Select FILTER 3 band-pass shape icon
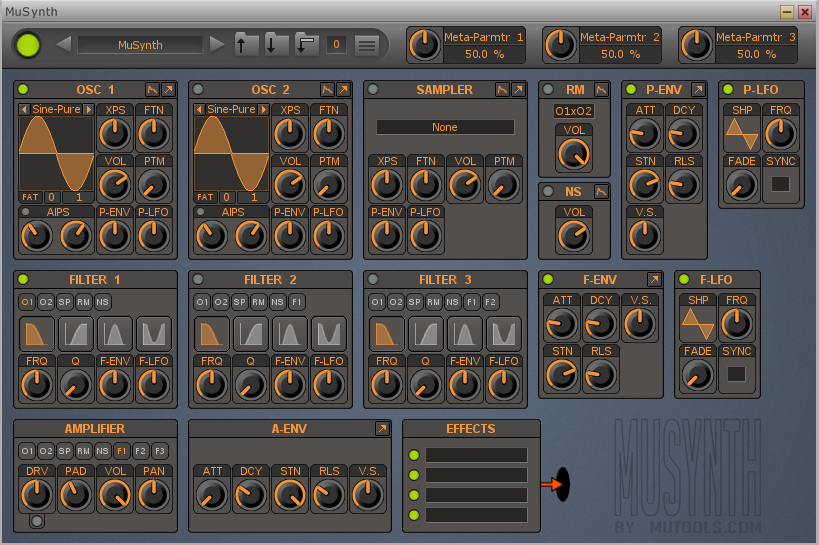 (x=465, y=333)
